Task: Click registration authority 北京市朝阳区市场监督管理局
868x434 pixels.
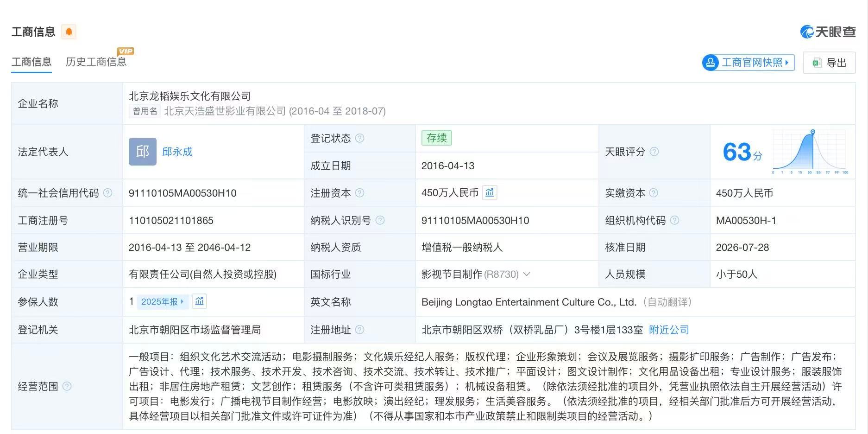Action: coord(195,330)
